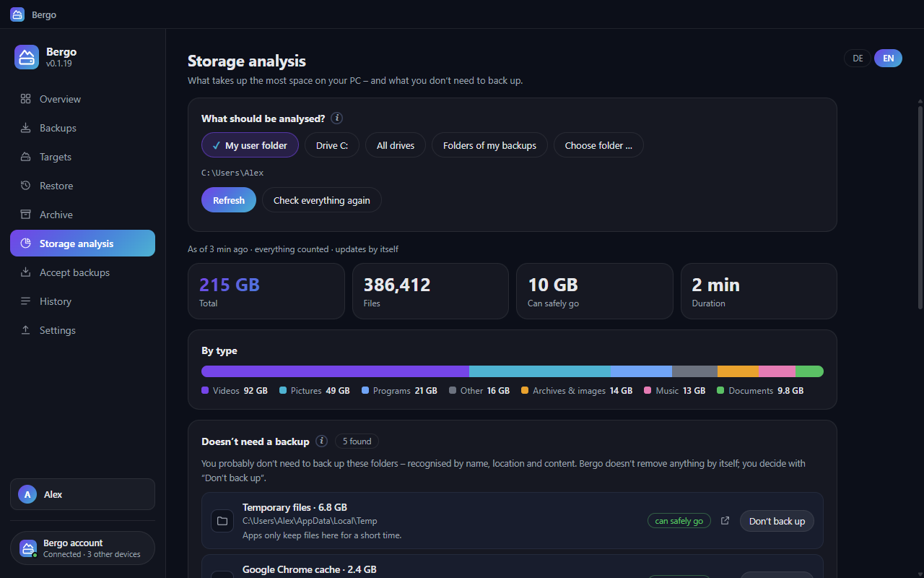The height and width of the screenshot is (578, 924).
Task: Click the path text "C:\Users\Alex" under the scope chips
Action: point(232,173)
